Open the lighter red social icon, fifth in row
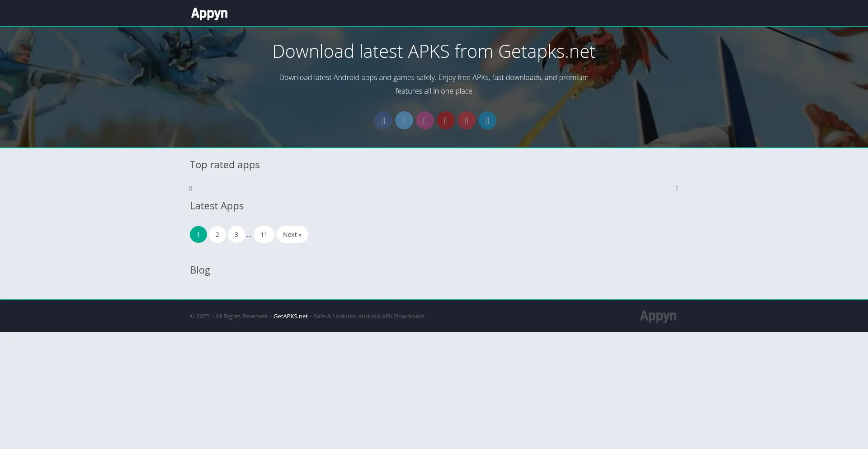This screenshot has height=449, width=868. 467,121
